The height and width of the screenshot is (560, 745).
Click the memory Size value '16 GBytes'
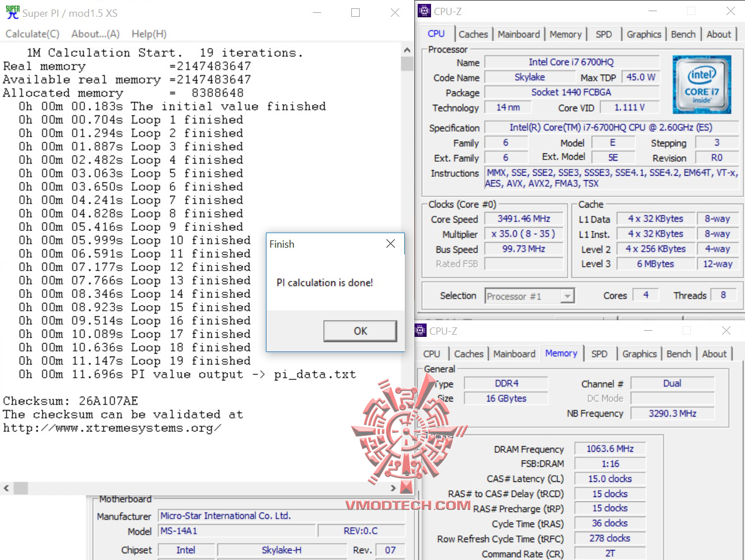point(506,398)
